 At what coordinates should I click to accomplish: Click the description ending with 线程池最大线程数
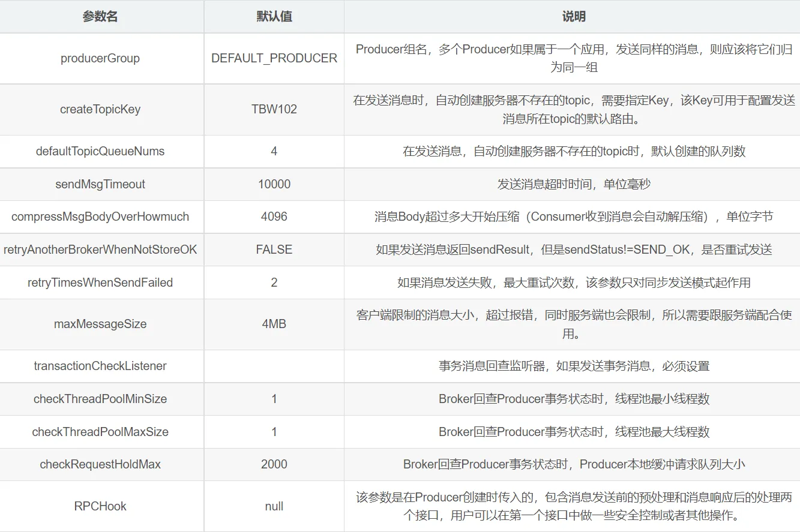point(574,432)
